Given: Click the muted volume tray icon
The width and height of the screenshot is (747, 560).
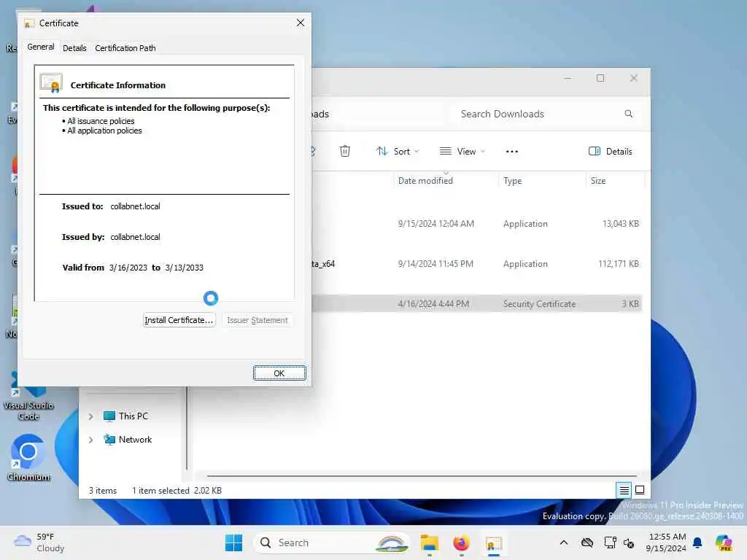Looking at the screenshot, I should pyautogui.click(x=629, y=542).
